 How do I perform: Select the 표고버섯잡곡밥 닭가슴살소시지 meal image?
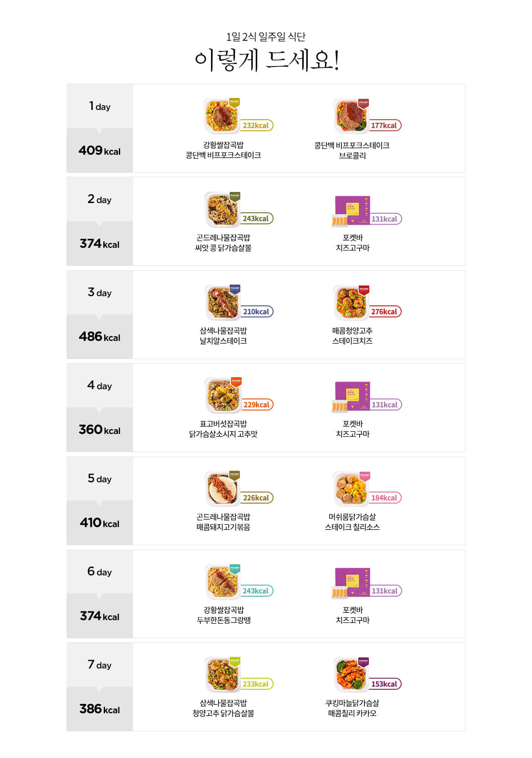[222, 395]
